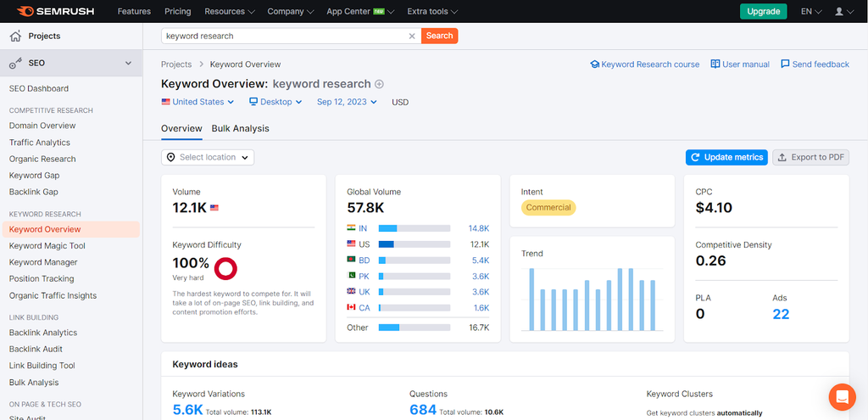Expand the United States country dropdown
This screenshot has width=868, height=420.
pos(198,102)
